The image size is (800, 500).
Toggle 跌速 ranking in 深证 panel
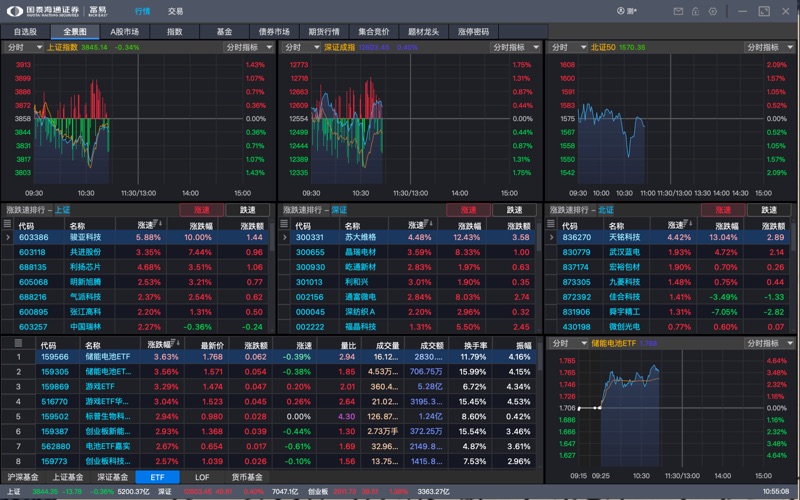(x=514, y=210)
